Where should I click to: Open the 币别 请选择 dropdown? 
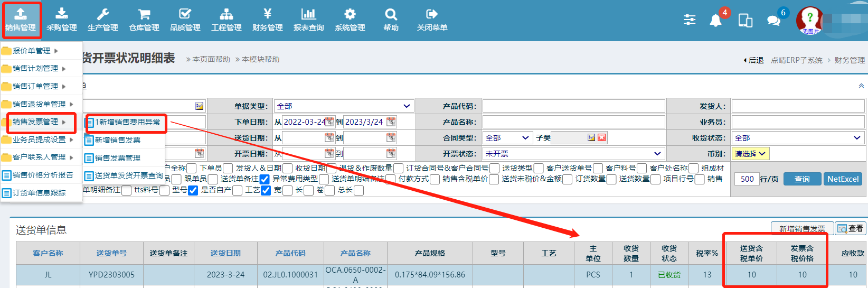[750, 154]
